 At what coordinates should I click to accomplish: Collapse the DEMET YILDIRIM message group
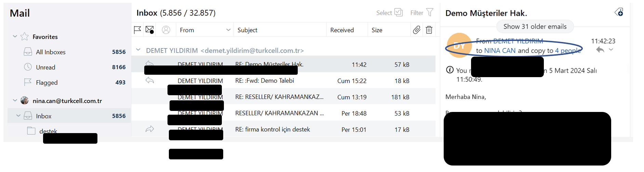(x=138, y=50)
